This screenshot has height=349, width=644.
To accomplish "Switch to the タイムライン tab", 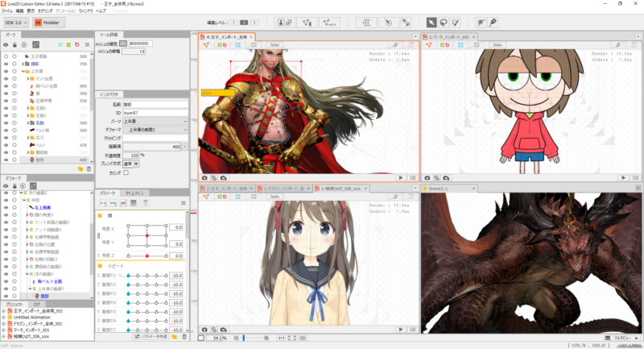I will 134,193.
